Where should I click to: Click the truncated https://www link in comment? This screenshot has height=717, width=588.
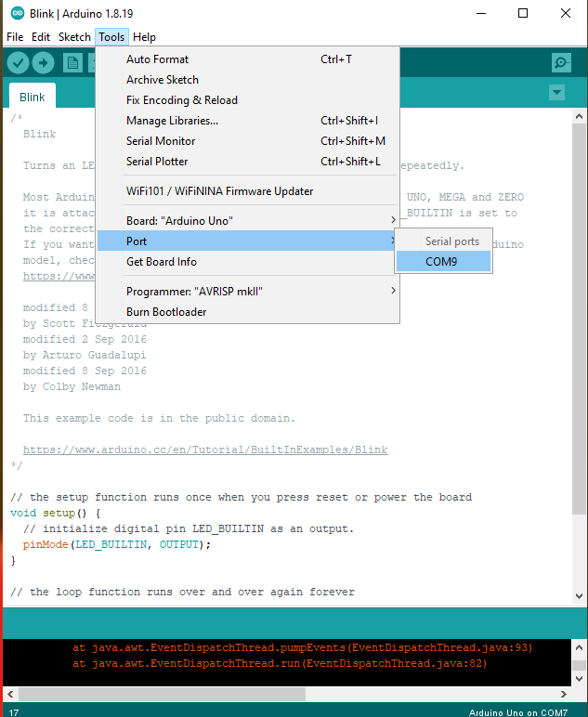[59, 276]
